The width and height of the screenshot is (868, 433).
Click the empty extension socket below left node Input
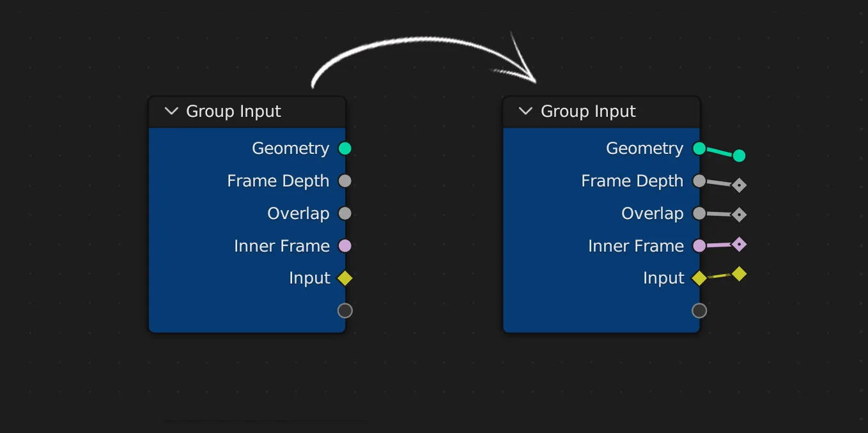345,310
